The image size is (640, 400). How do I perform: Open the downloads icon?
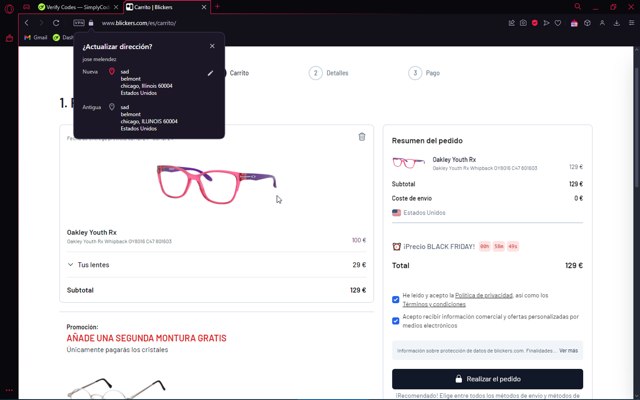(x=617, y=23)
